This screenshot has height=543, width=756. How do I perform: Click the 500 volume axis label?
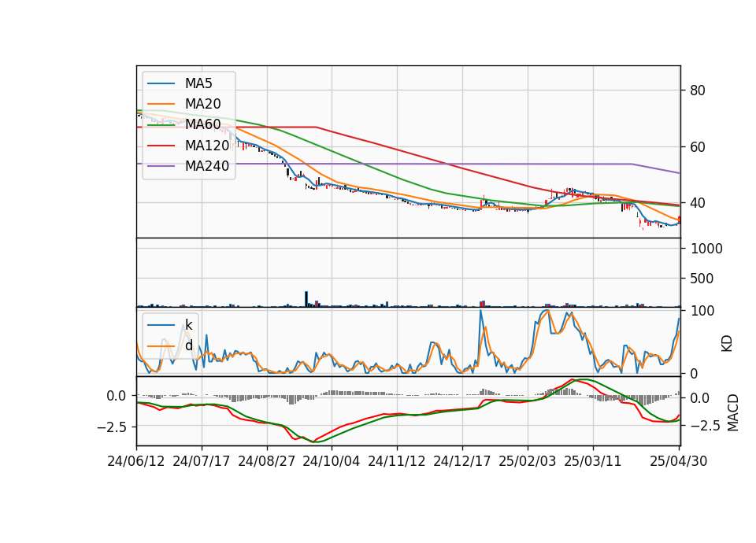pyautogui.click(x=702, y=279)
